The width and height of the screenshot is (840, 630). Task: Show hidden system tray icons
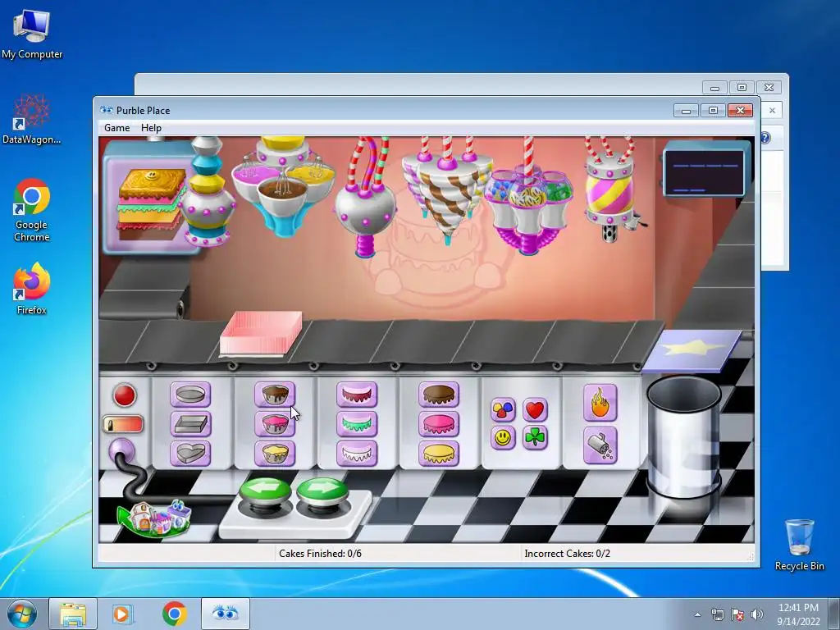coord(697,614)
